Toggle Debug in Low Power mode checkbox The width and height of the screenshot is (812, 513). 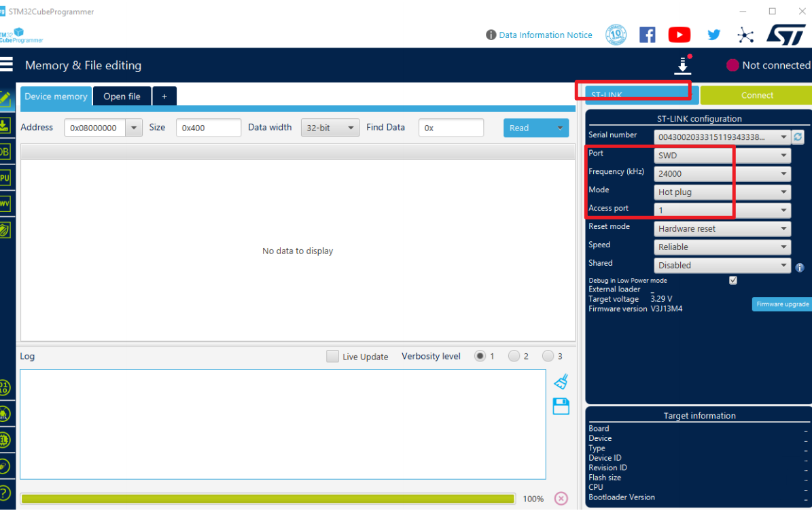[x=732, y=280]
